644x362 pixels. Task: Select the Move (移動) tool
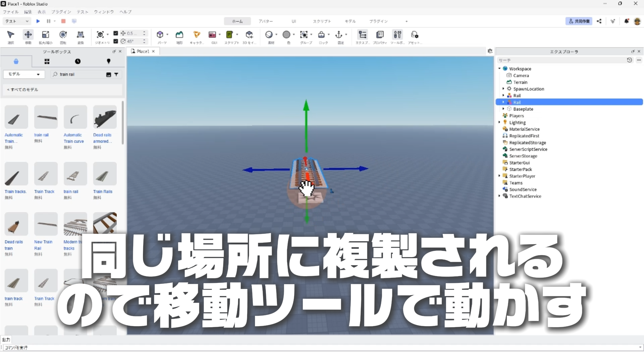(28, 35)
